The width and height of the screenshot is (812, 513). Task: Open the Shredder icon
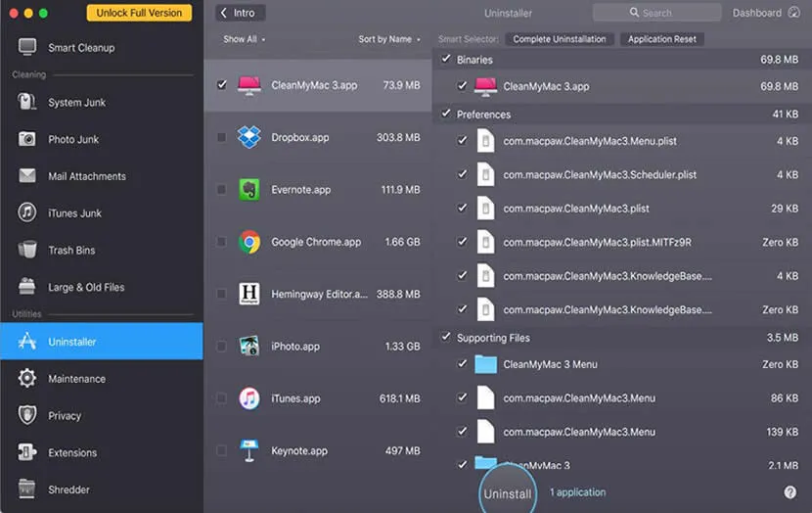pos(27,490)
